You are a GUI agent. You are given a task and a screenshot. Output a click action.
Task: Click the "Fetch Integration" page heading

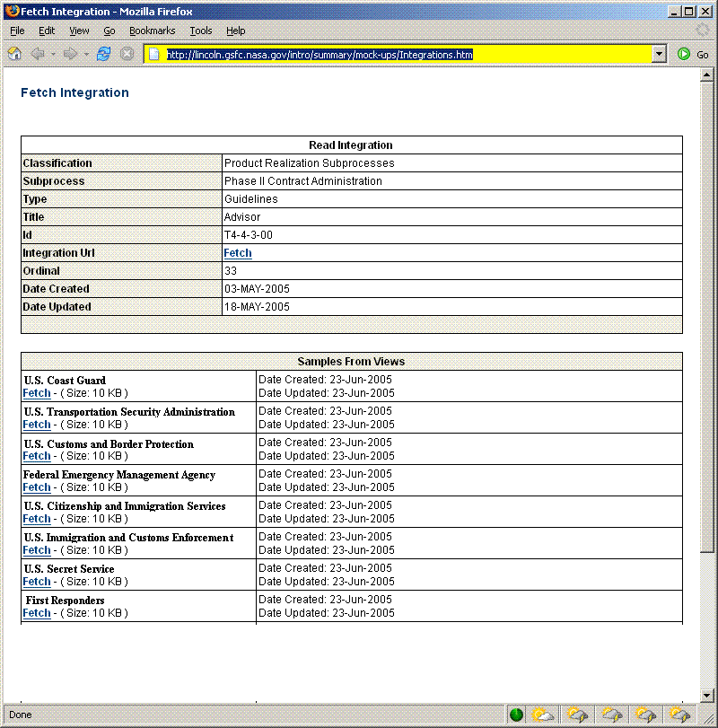click(x=74, y=92)
